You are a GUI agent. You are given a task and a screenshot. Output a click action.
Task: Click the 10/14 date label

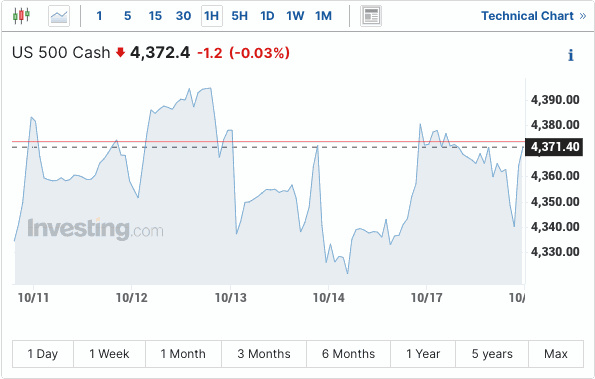pos(329,298)
